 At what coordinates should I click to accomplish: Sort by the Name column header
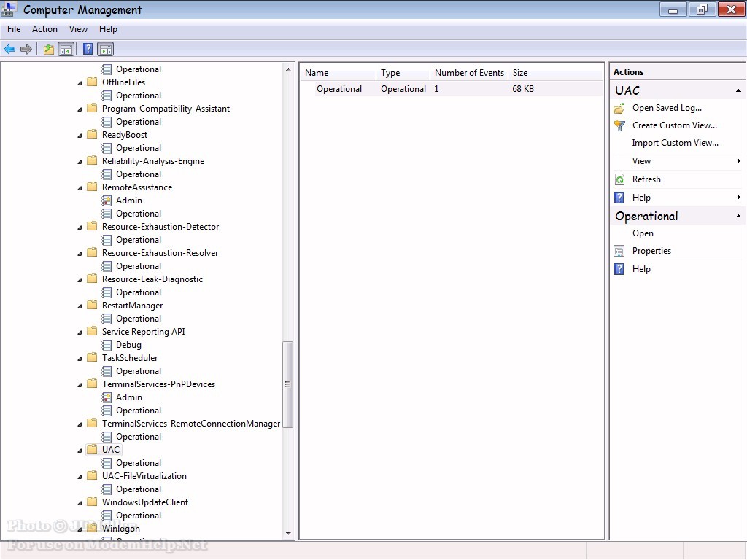(x=338, y=73)
